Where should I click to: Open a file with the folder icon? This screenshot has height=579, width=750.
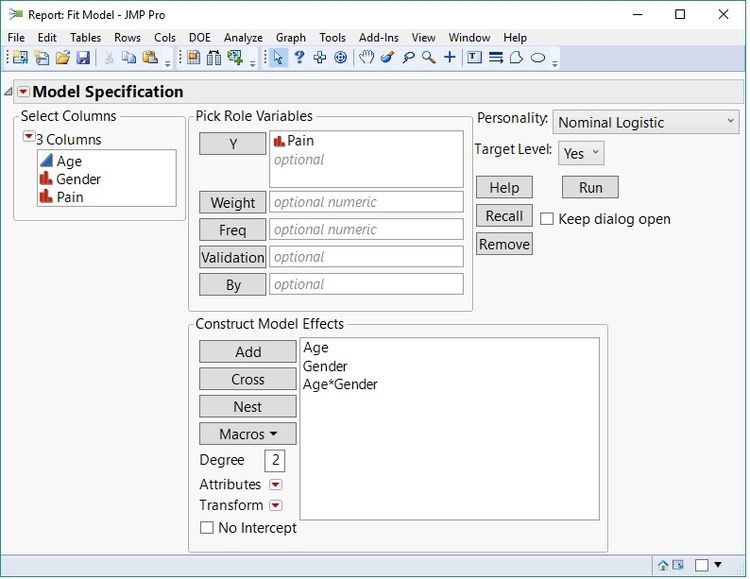click(63, 58)
